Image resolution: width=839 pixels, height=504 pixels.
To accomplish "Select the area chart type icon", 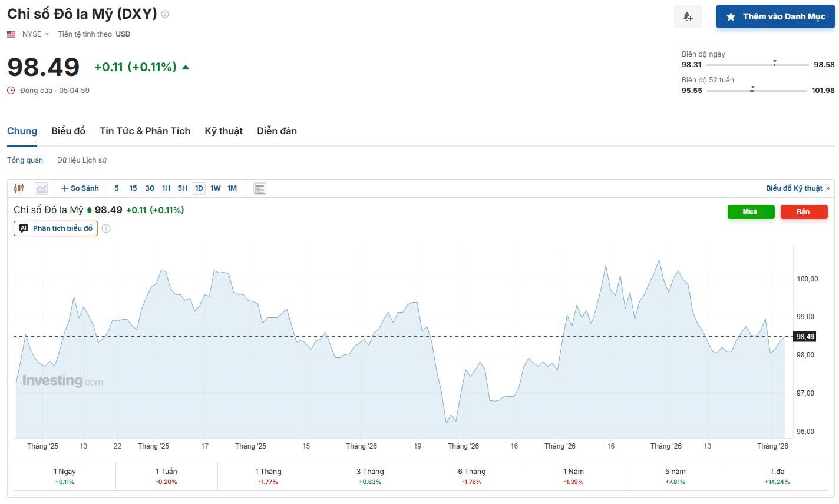I will [x=41, y=188].
